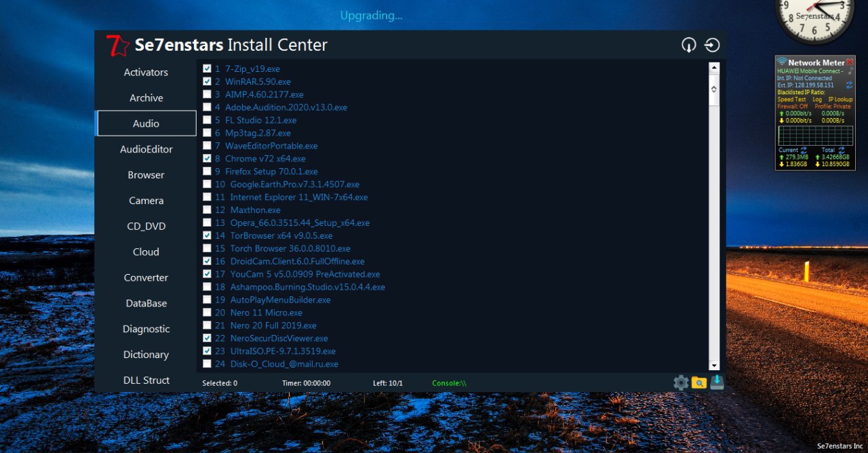Select the Converter category
Viewport: 868px width, 453px height.
click(x=146, y=277)
